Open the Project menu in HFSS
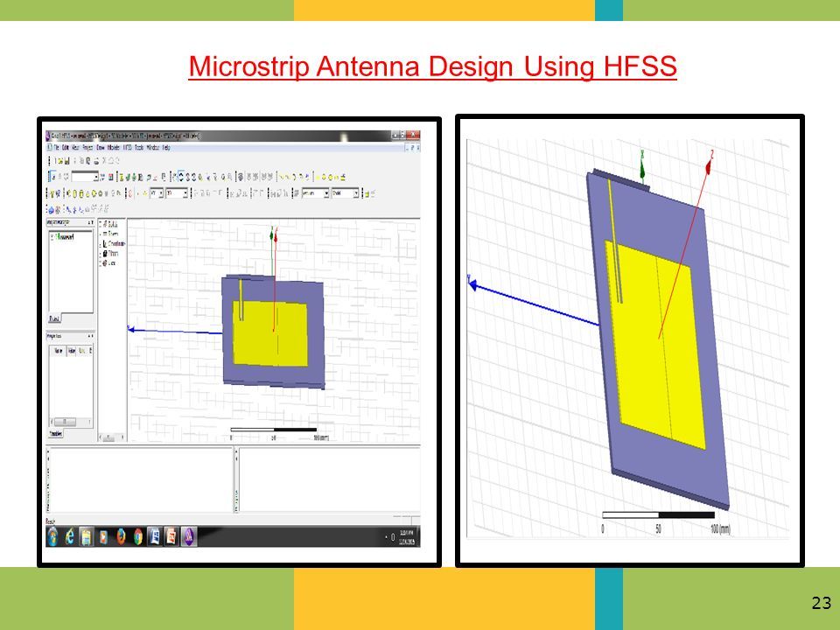The height and width of the screenshot is (630, 840). coord(87,148)
